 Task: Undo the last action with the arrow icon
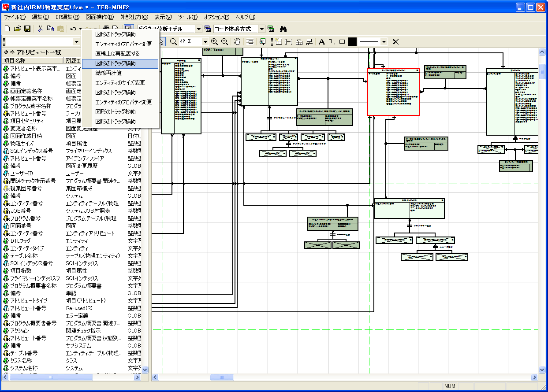pyautogui.click(x=73, y=29)
